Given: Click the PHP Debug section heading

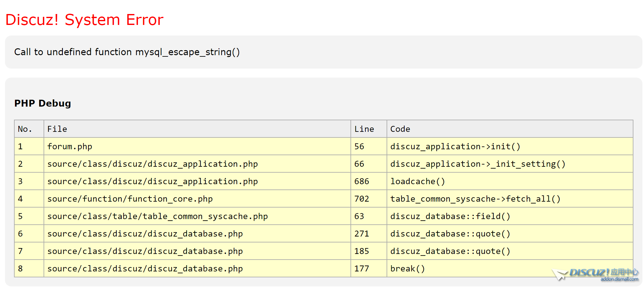Looking at the screenshot, I should 43,103.
